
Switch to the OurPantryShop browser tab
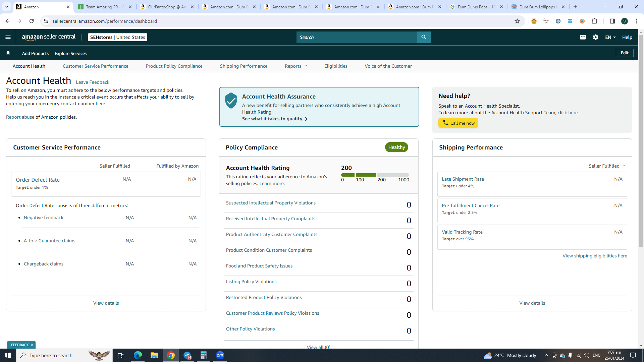(167, 7)
